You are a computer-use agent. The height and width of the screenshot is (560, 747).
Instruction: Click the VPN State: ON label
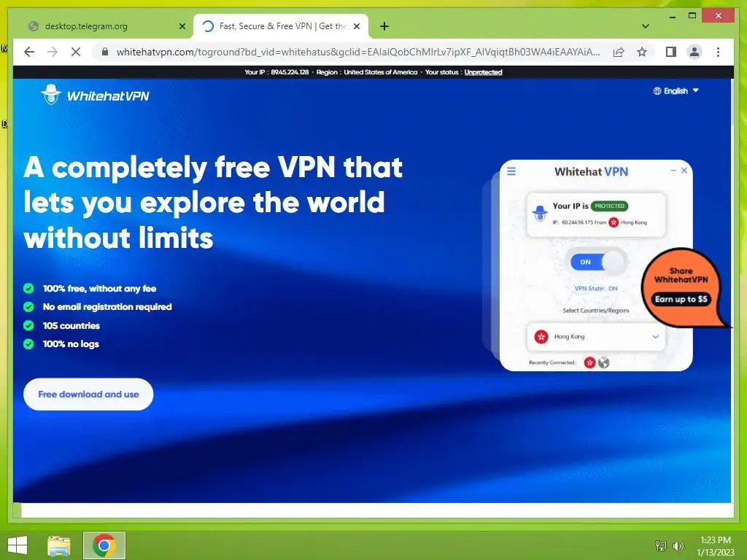pos(596,289)
